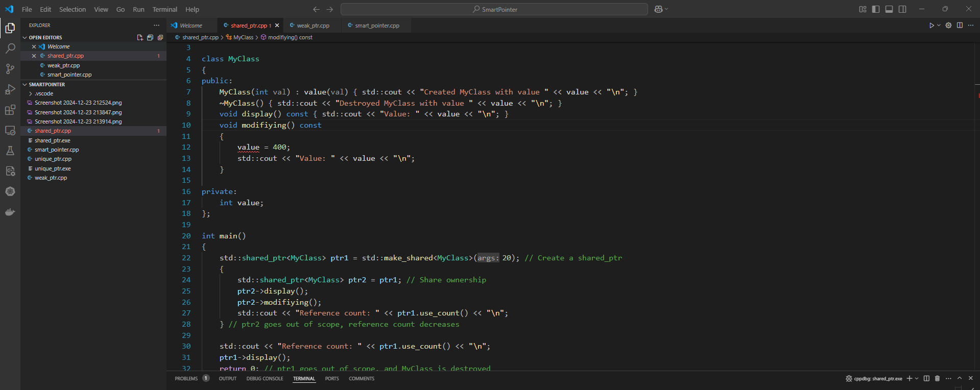Open the Kubernetes helm icon view
Viewport: 980px width, 390px height.
(x=10, y=191)
